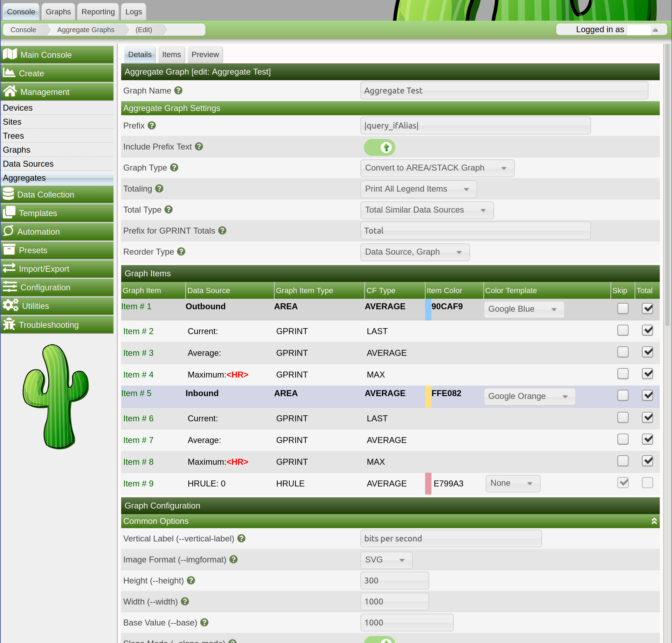Screen dimensions: 672x643
Task: Open the Templates panel icon
Action: pyautogui.click(x=10, y=213)
